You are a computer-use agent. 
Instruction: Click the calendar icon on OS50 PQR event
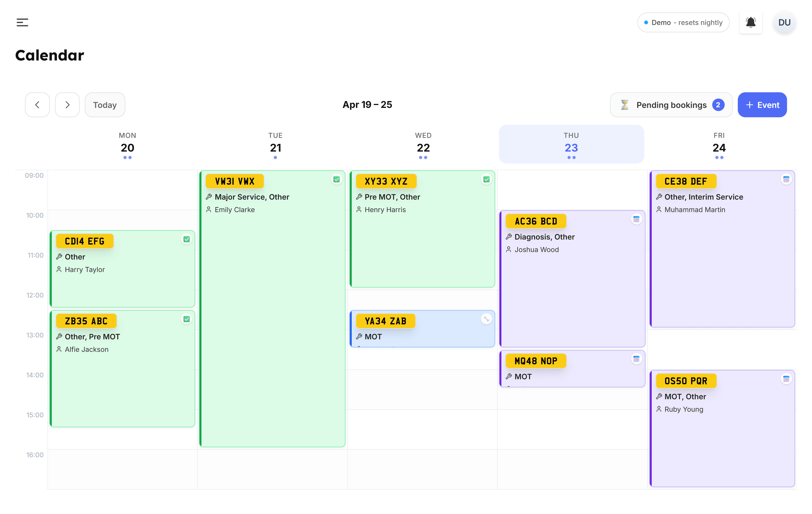[x=786, y=379]
